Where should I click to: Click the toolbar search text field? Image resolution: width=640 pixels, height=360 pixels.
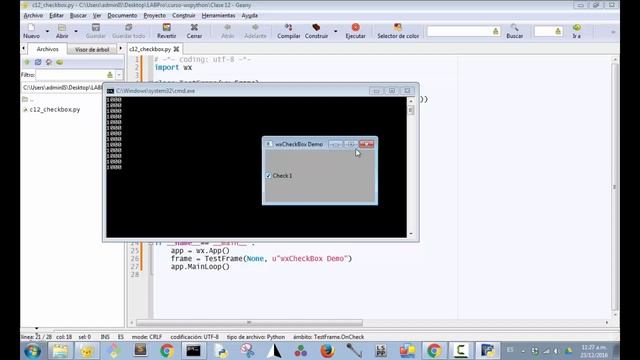click(459, 31)
